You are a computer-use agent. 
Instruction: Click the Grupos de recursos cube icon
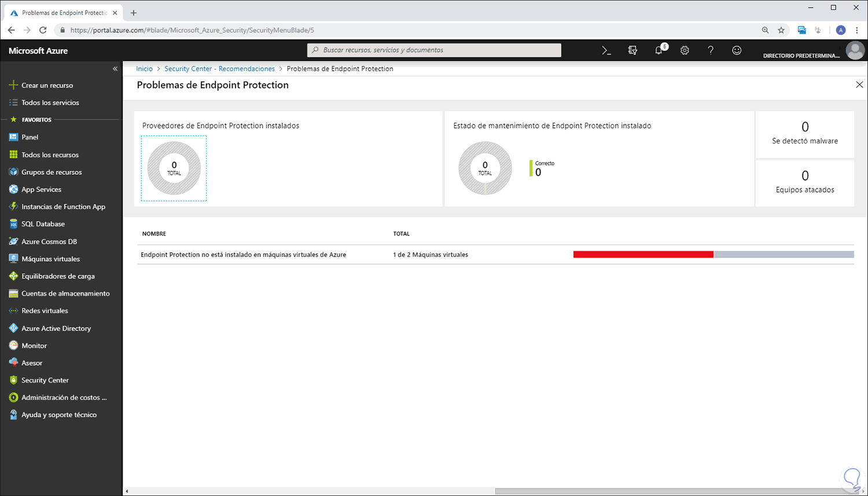coord(13,172)
